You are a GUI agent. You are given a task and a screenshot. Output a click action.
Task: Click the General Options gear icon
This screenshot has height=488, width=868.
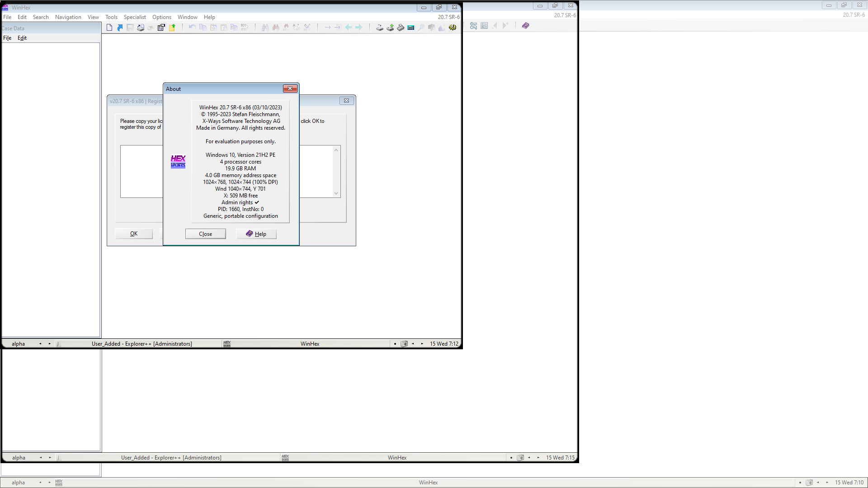point(453,28)
